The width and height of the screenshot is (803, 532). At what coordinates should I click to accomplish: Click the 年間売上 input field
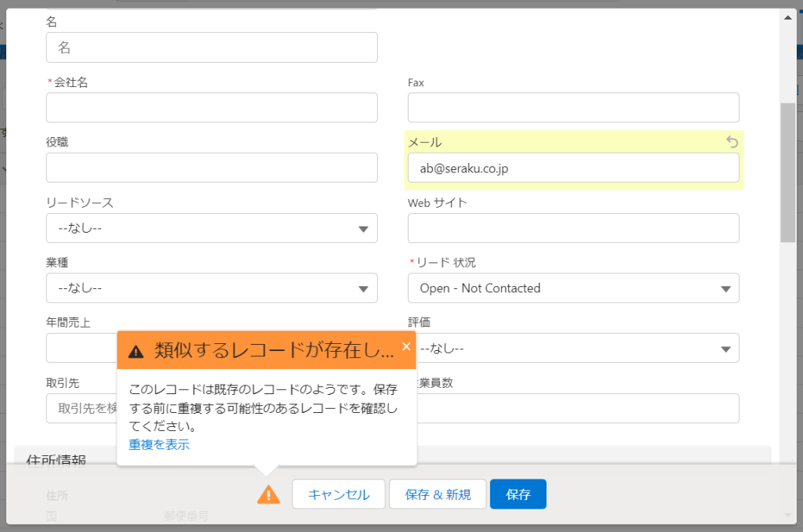click(x=82, y=349)
